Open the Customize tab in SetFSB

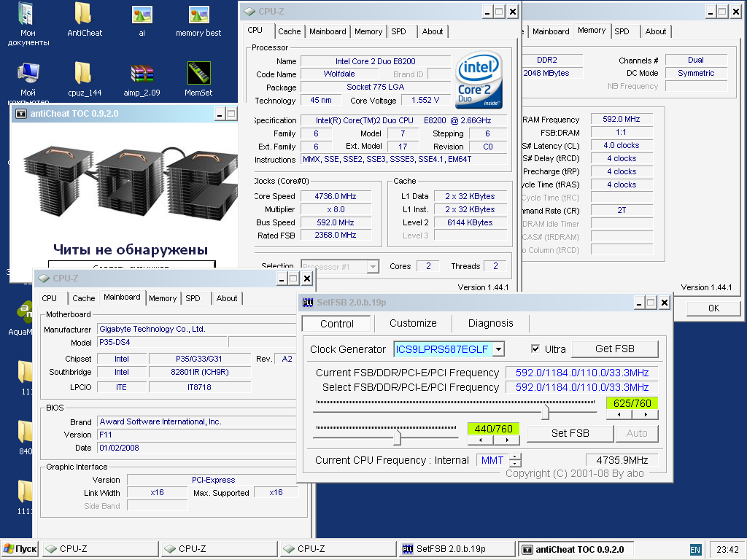point(413,323)
